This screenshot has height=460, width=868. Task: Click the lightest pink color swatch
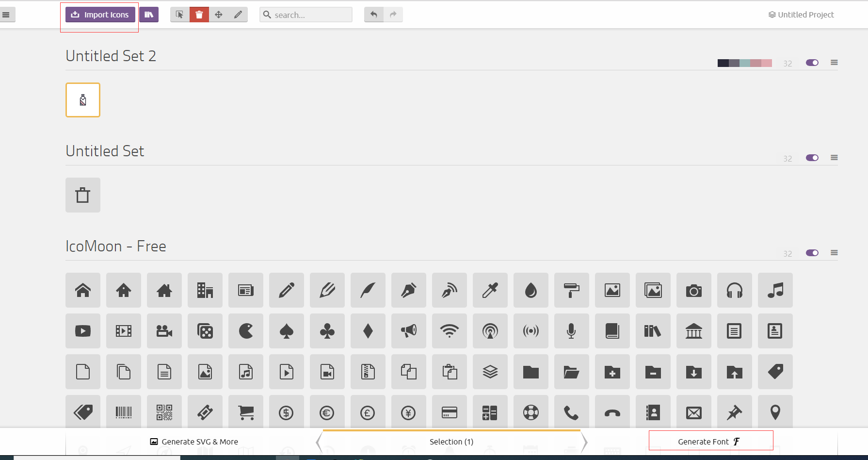[767, 63]
